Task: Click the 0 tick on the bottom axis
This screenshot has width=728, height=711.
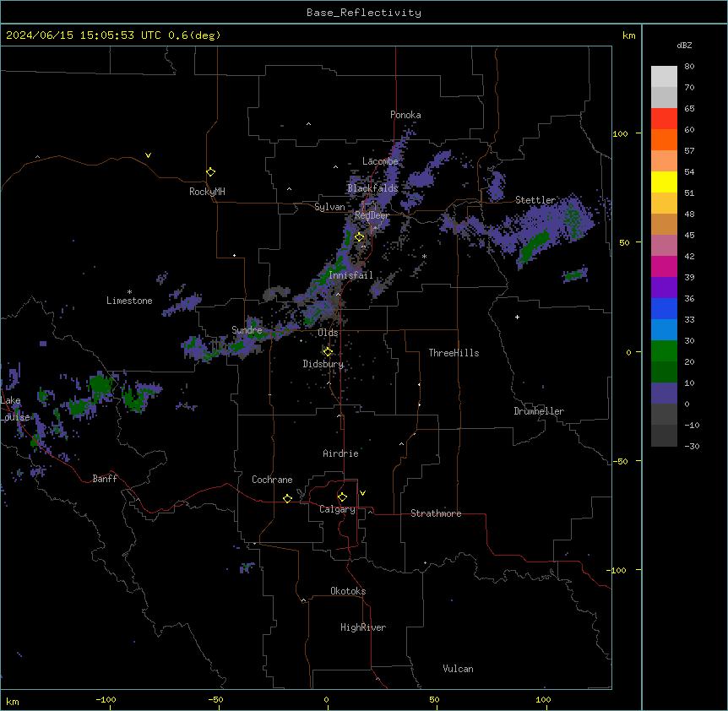Action: pos(326,699)
